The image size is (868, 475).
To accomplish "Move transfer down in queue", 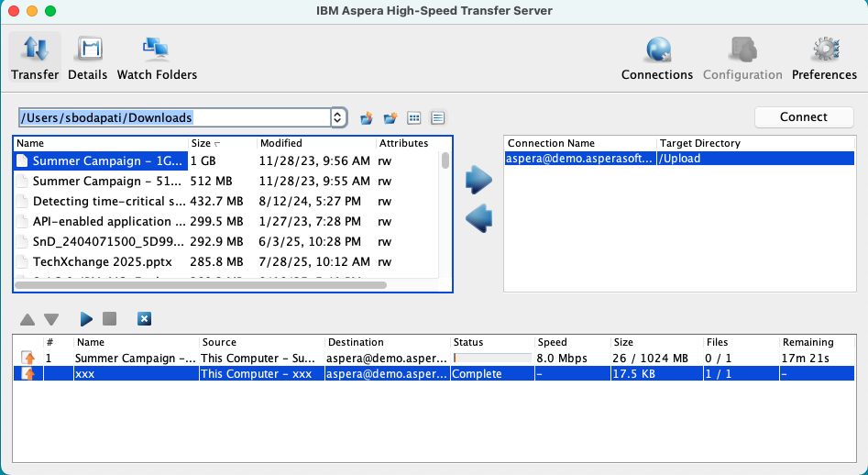I will 51,319.
